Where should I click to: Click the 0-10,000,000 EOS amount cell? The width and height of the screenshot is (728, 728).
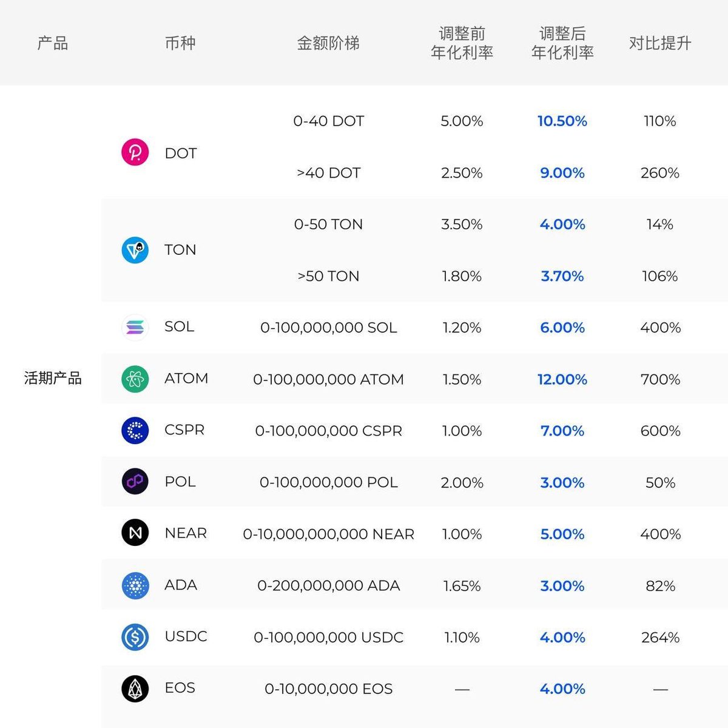click(329, 689)
